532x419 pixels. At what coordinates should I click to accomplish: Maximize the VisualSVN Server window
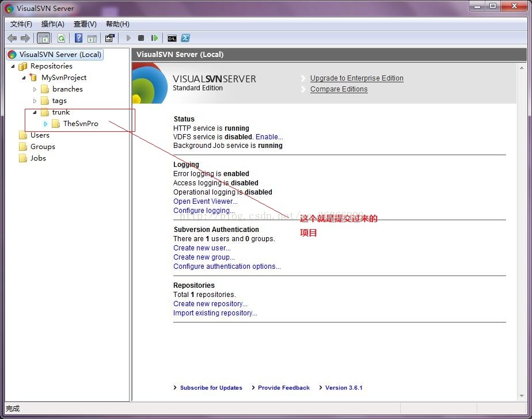[493, 6]
